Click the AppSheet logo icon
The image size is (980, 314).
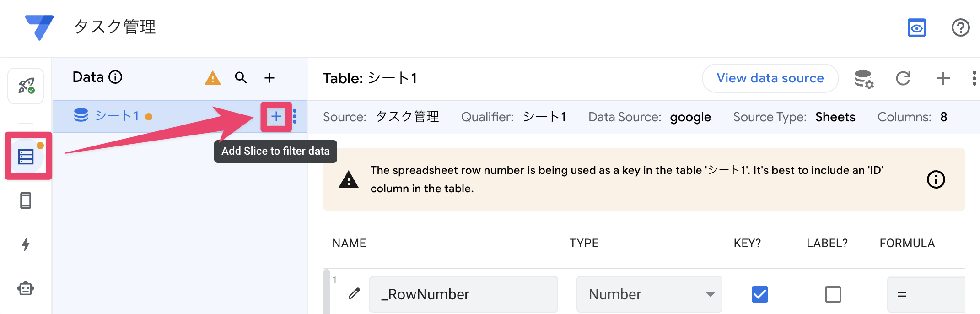point(39,27)
